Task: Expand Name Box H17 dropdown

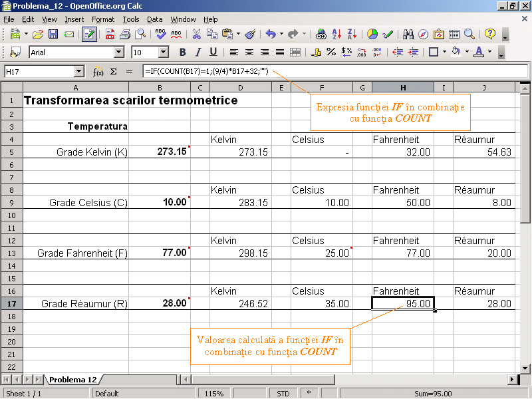Action: pyautogui.click(x=78, y=72)
